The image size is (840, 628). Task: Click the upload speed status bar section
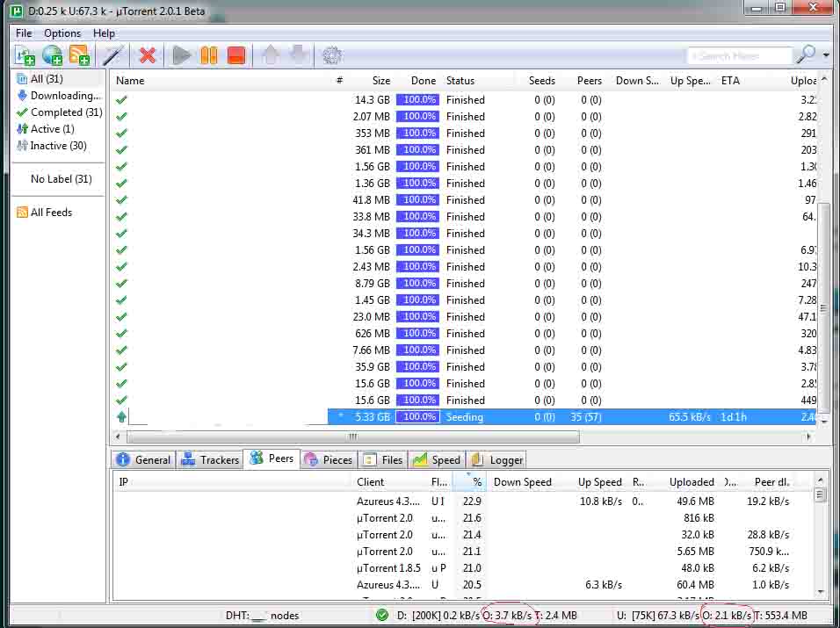[x=713, y=616]
